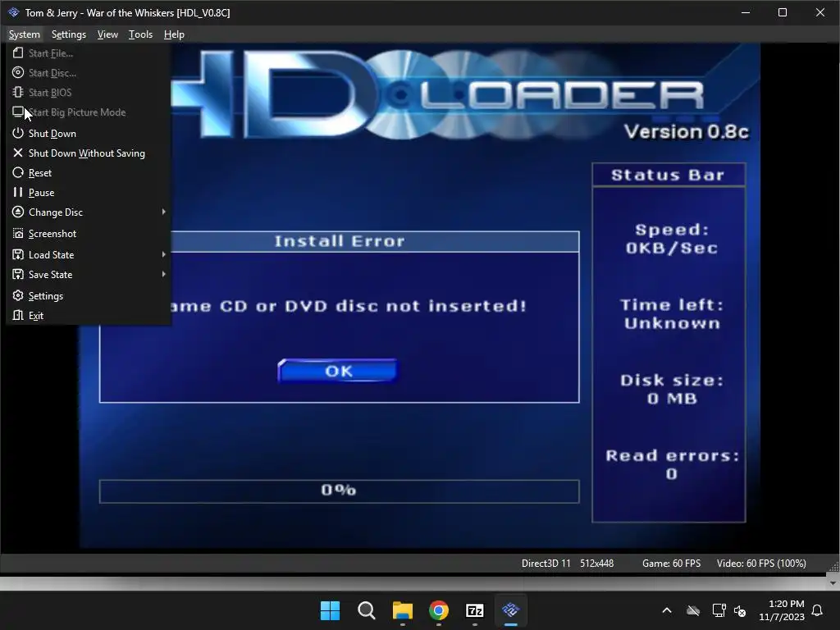This screenshot has height=630, width=840.
Task: Click the cloud sync tray icon
Action: (693, 610)
